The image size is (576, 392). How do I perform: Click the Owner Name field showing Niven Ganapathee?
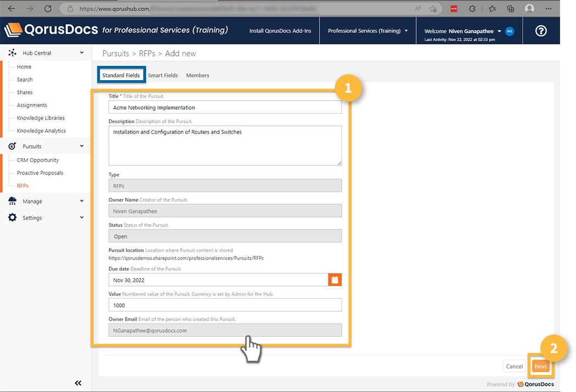click(x=225, y=211)
